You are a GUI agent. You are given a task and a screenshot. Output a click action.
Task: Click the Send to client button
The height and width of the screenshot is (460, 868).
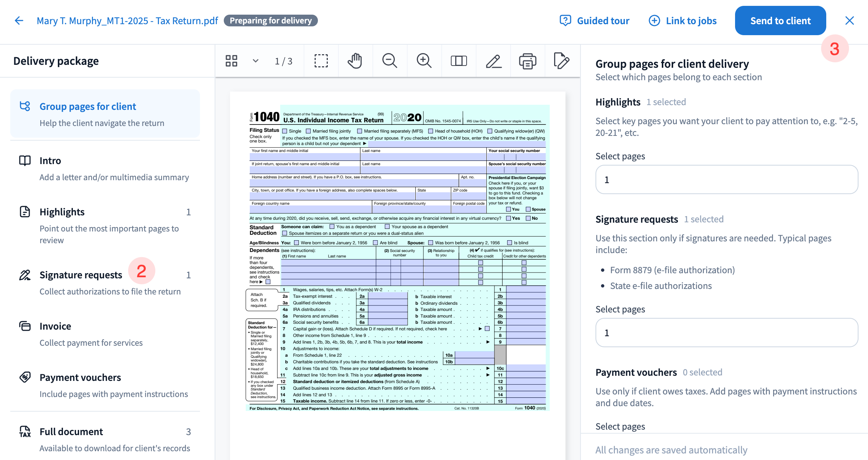[780, 21]
